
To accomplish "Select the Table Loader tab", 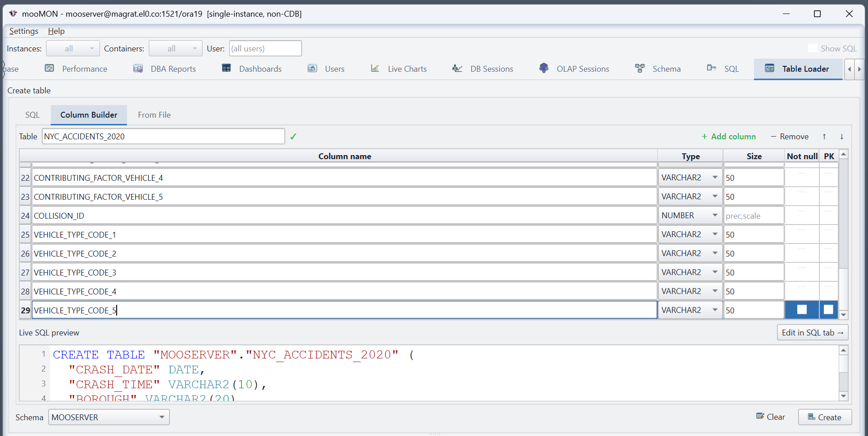I will [x=798, y=69].
